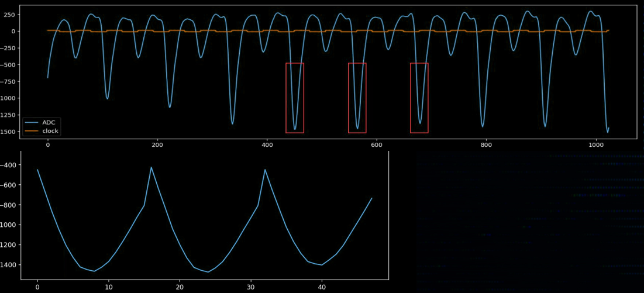Select the 20 tick on lower x-axis
This screenshot has width=644, height=293.
point(180,287)
